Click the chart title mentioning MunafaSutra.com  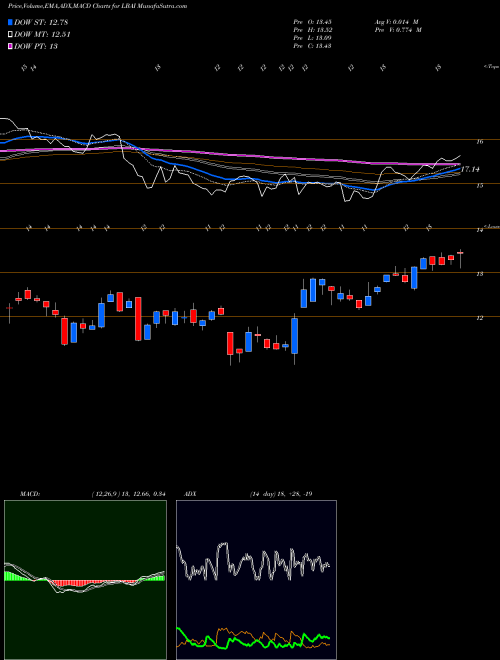point(98,7)
